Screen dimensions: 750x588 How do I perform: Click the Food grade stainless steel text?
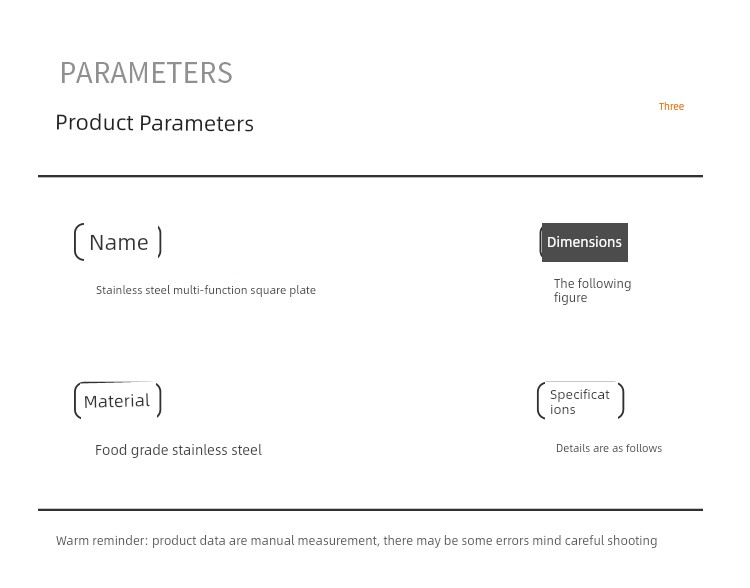tap(178, 450)
